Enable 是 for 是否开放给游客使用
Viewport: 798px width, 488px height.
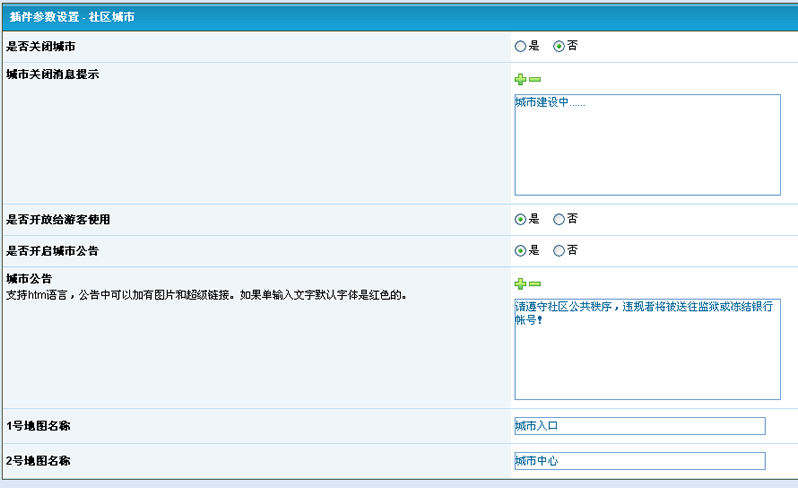520,219
